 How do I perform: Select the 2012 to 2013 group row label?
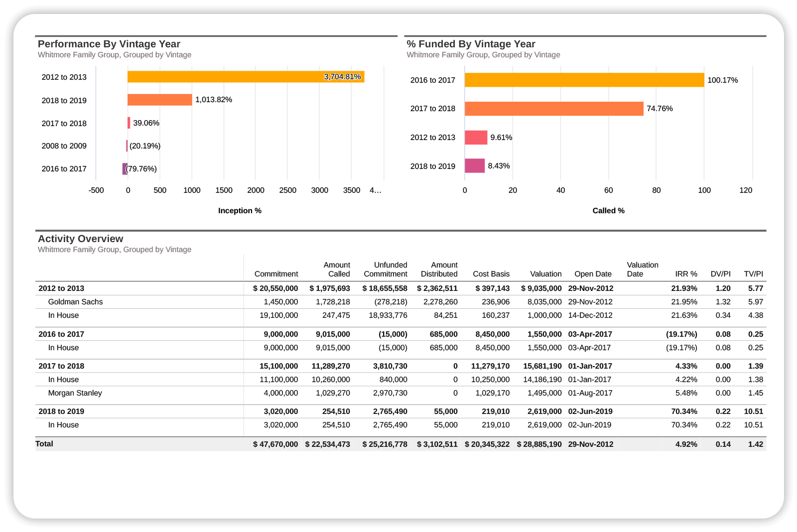[61, 288]
